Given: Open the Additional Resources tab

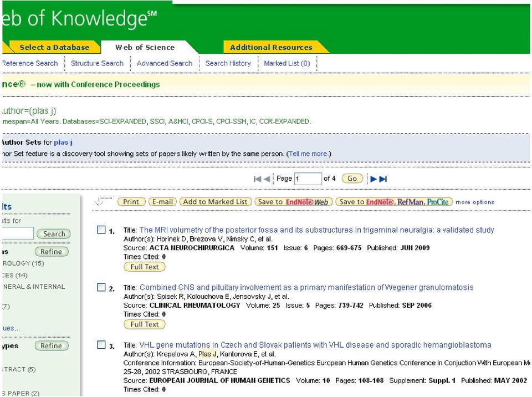Looking at the screenshot, I should pyautogui.click(x=271, y=47).
